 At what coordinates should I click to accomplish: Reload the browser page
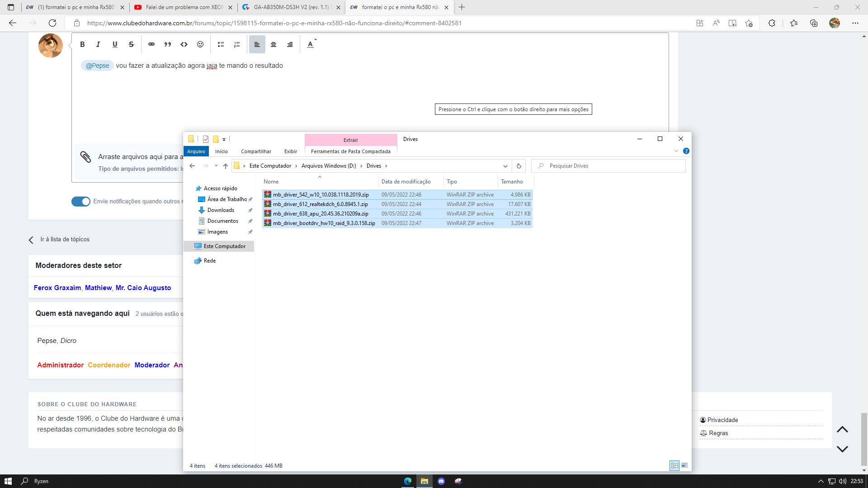pyautogui.click(x=52, y=23)
